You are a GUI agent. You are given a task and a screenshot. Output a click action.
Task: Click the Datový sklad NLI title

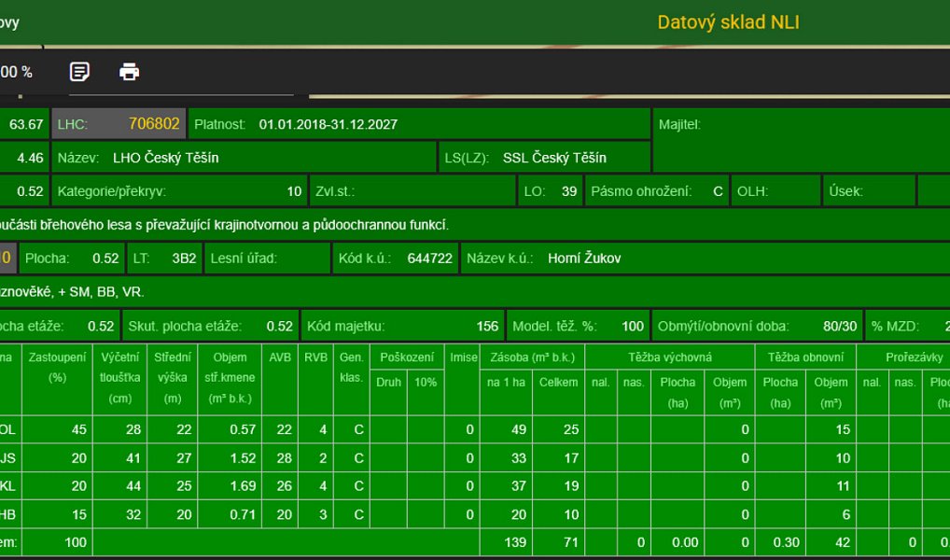point(728,22)
